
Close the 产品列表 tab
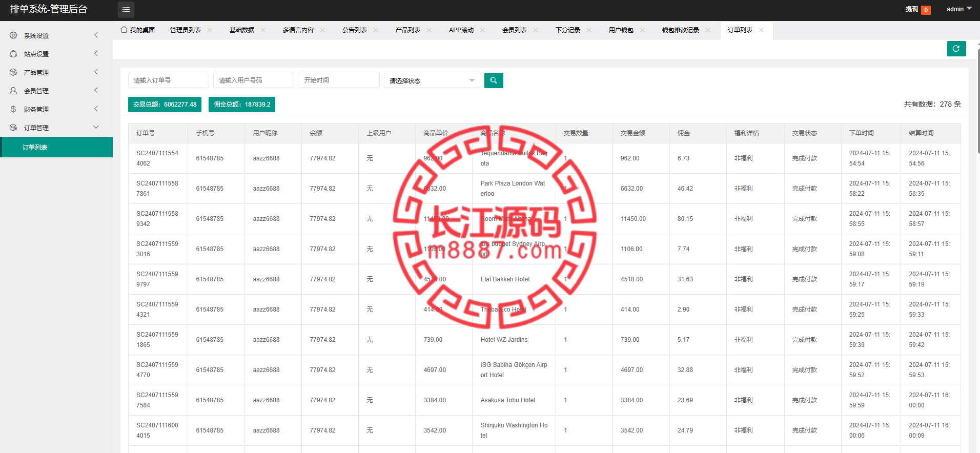click(x=429, y=30)
